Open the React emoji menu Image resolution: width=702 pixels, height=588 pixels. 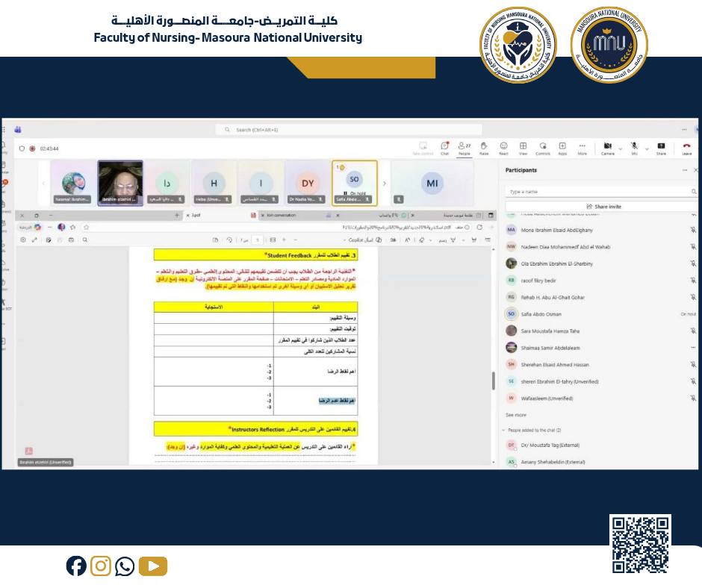click(x=503, y=147)
